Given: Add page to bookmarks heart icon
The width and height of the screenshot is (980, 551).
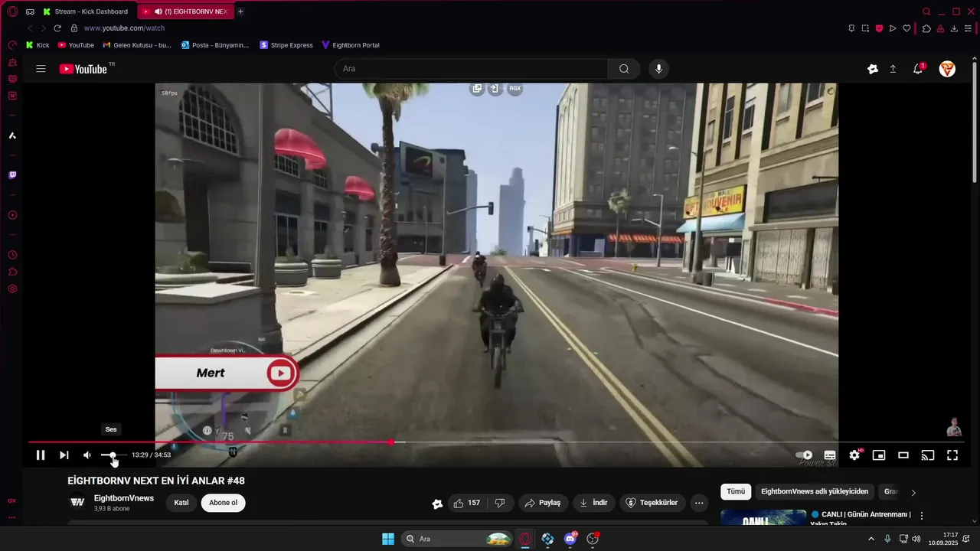Looking at the screenshot, I should point(906,28).
